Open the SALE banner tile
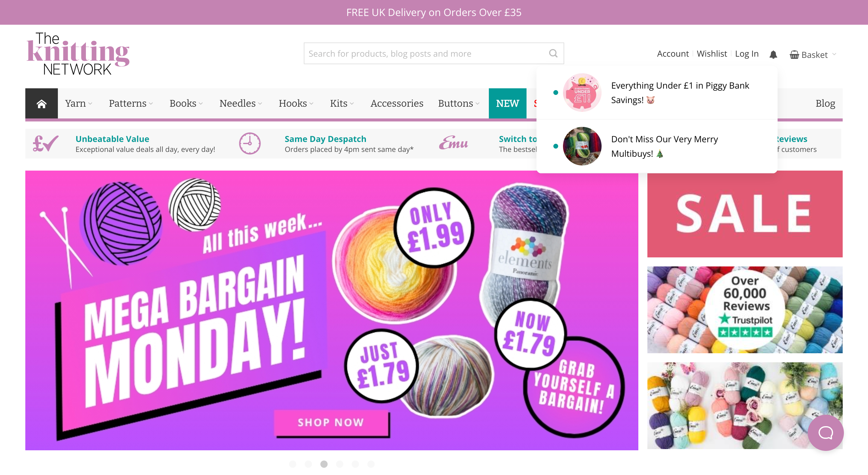Viewport: 868px width, 475px height. tap(744, 214)
